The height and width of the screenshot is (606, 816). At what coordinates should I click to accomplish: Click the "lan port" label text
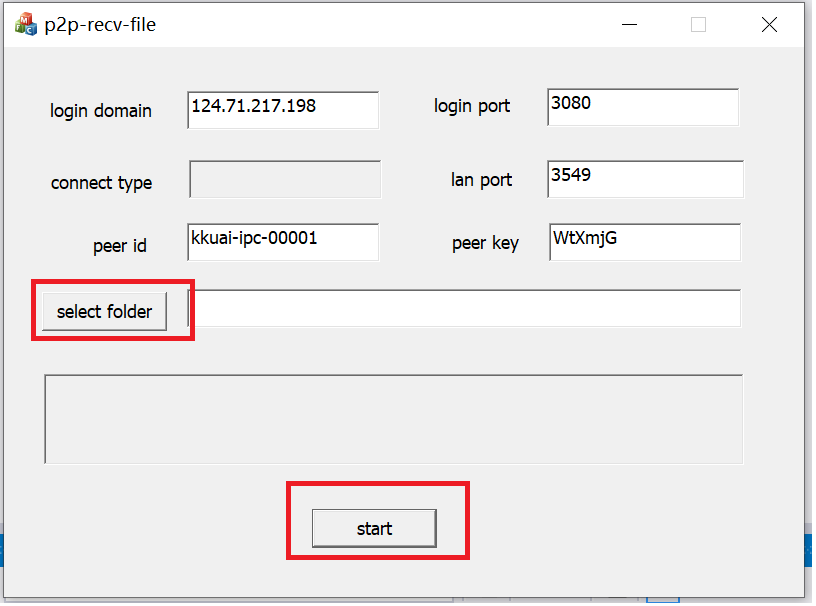point(481,180)
